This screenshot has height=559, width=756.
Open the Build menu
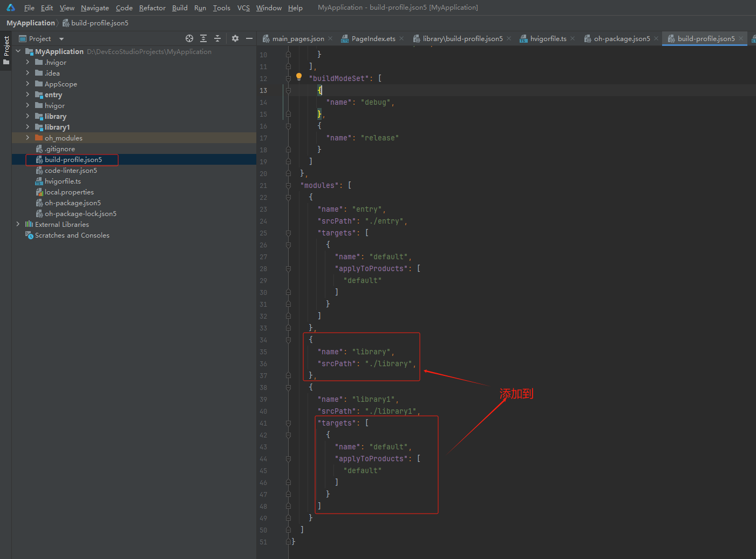click(180, 8)
